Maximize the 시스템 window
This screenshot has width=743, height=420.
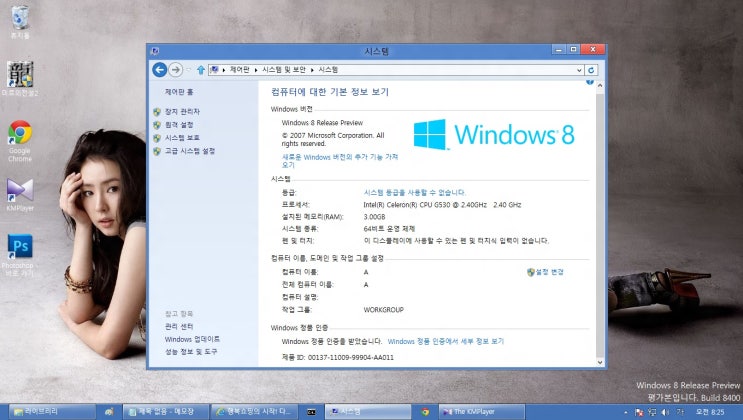[x=573, y=49]
